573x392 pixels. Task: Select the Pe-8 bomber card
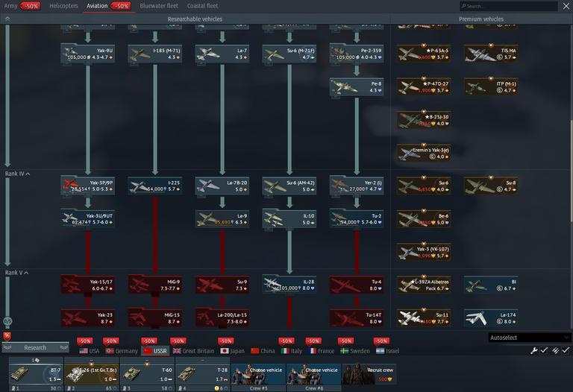(x=357, y=86)
